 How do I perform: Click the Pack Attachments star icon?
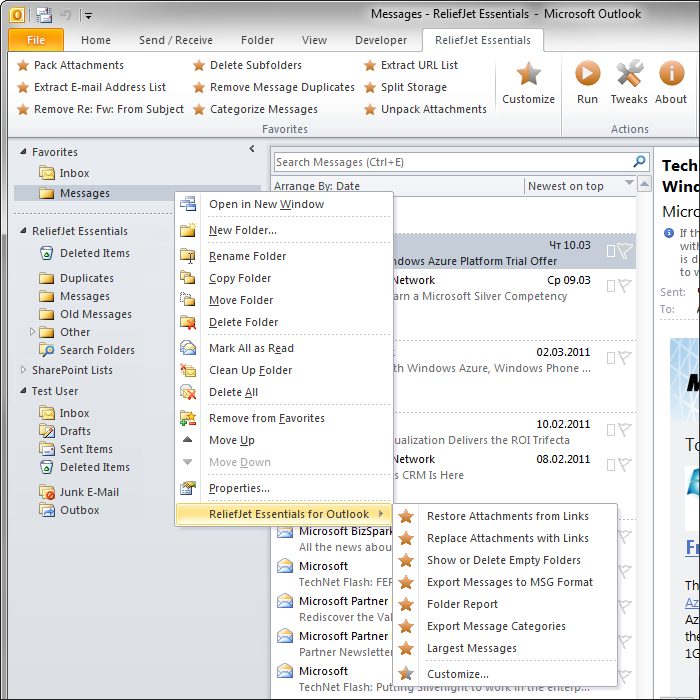23,65
